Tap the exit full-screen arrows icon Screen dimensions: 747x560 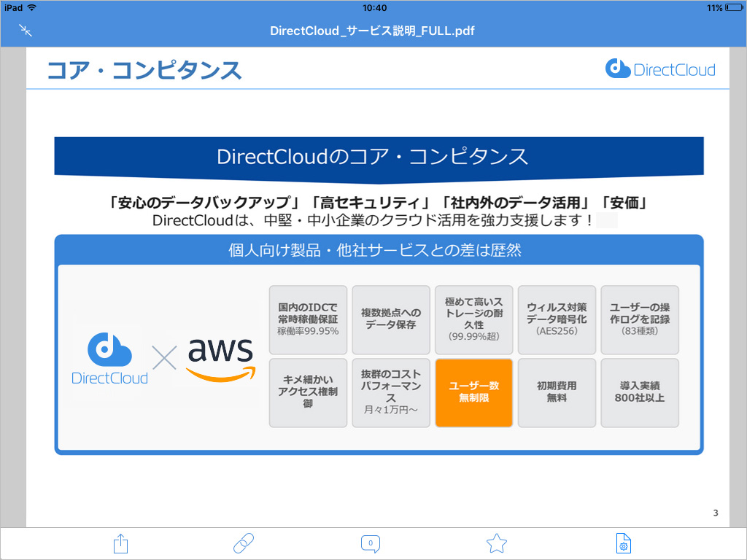point(26,31)
